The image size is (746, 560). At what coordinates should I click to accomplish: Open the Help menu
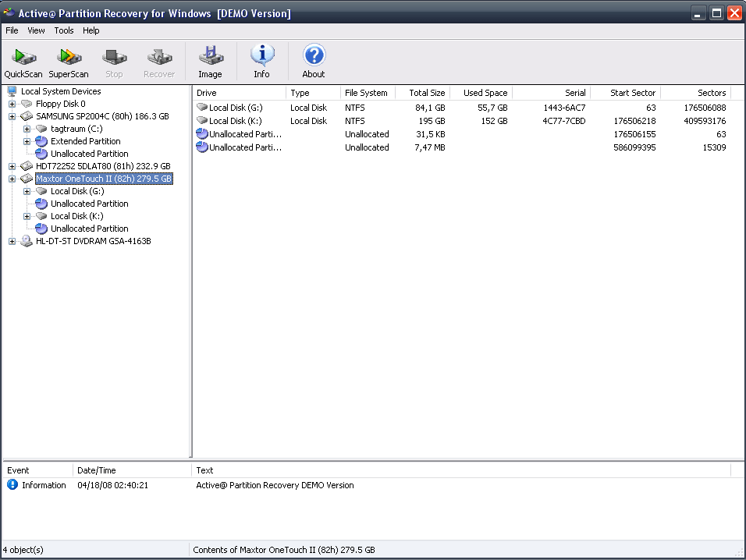(x=91, y=30)
